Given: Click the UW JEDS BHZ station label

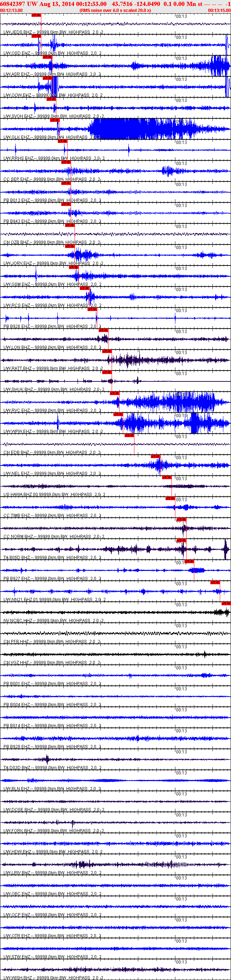Looking at the screenshot, I should click(52, 32).
